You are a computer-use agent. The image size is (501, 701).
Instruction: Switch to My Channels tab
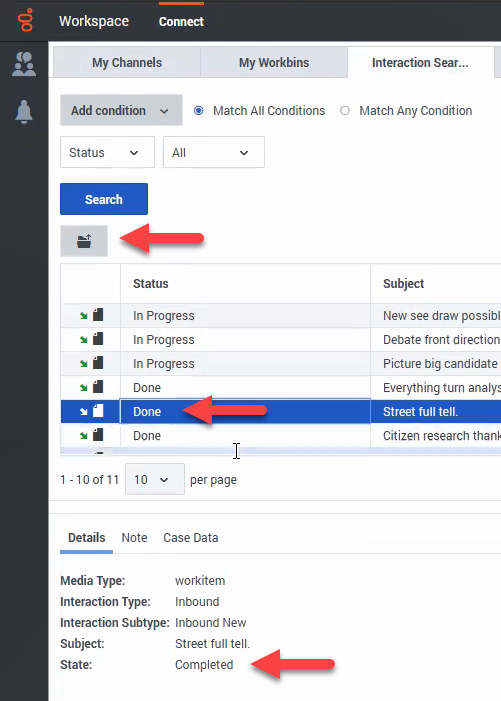(x=127, y=63)
